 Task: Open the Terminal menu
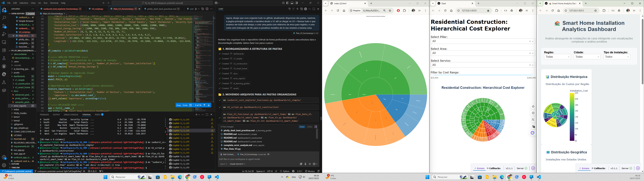54,3
